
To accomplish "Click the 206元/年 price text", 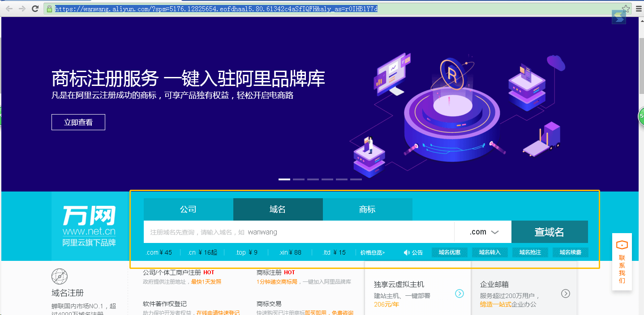I will (386, 305).
